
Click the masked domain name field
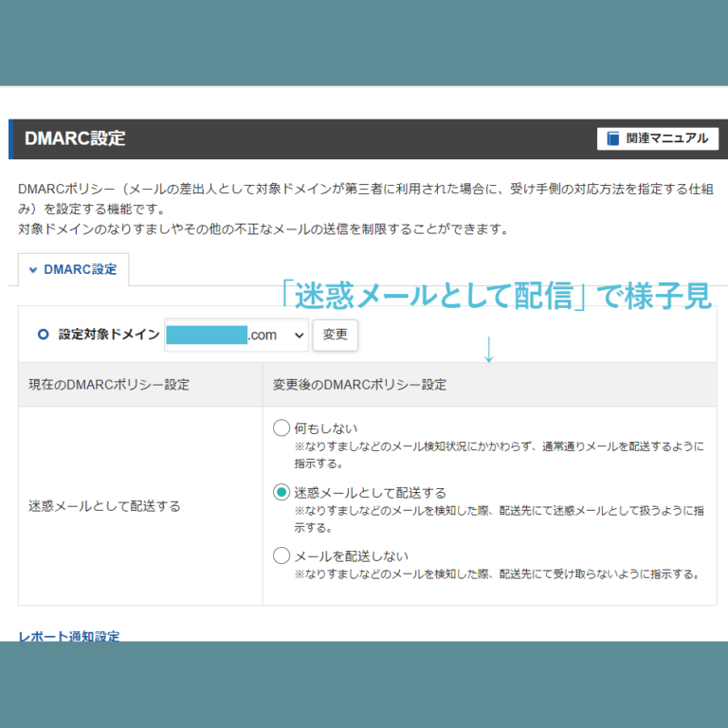pyautogui.click(x=207, y=335)
